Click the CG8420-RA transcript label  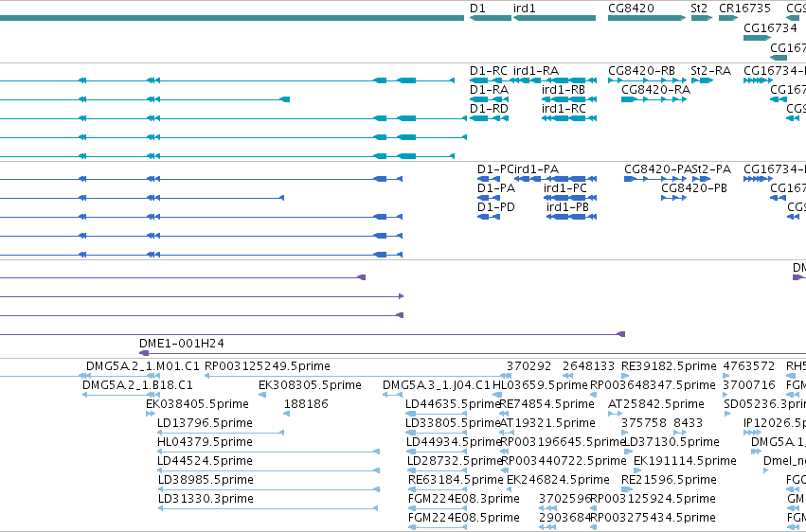tap(655, 89)
